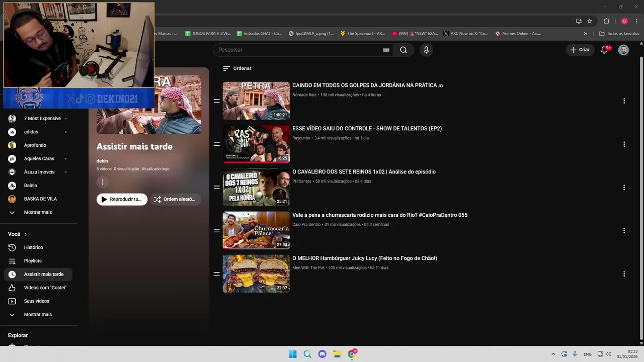This screenshot has height=362, width=644.
Task: Open O Cavaleiro dos Sete Reinos title
Action: pyautogui.click(x=364, y=172)
